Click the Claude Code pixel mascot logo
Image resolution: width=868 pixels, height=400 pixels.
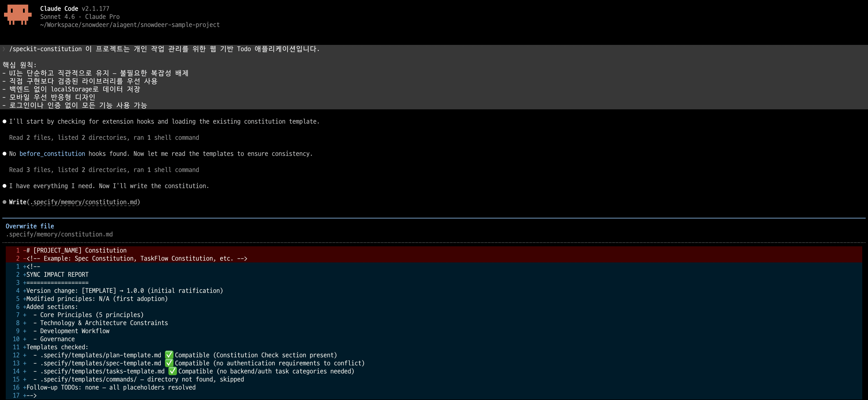click(18, 14)
